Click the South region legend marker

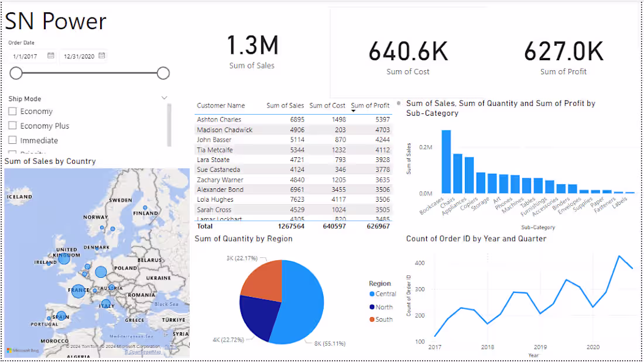tap(372, 319)
